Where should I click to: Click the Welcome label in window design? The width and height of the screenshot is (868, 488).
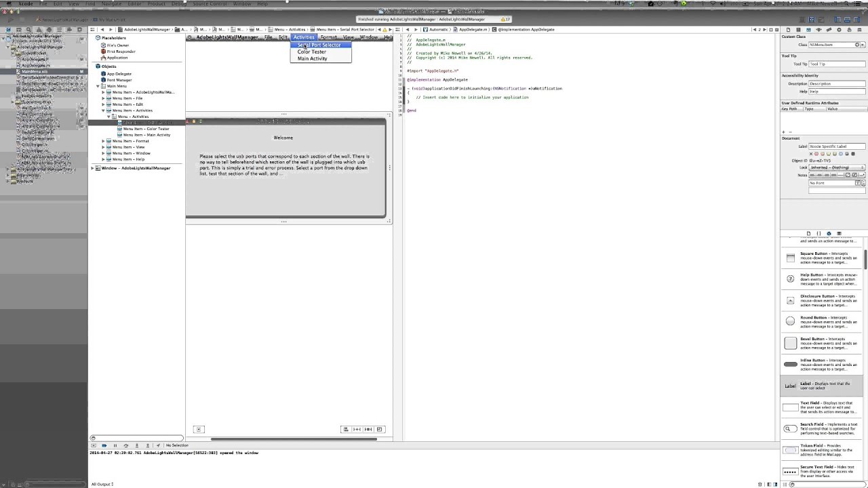pyautogui.click(x=283, y=138)
